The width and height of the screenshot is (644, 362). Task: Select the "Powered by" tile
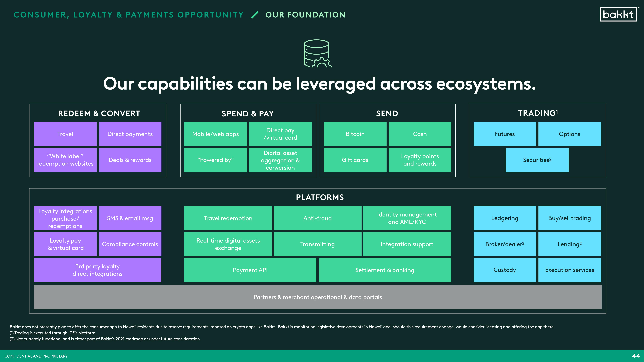[216, 160]
